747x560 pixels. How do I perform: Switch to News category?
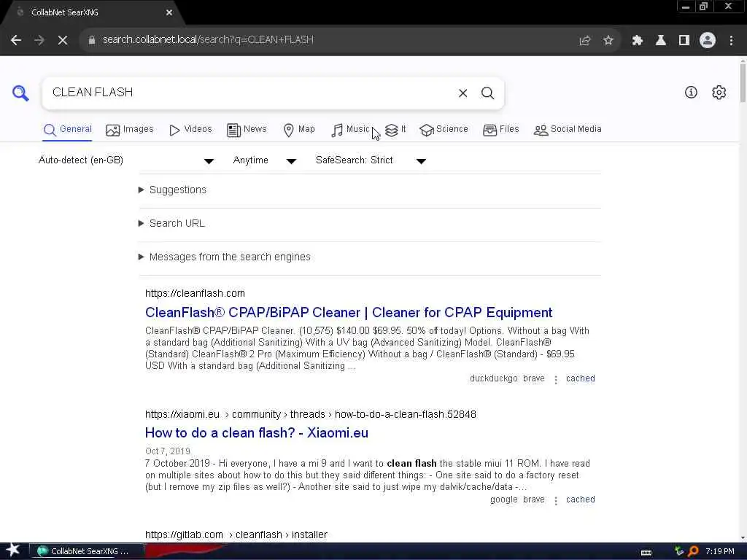(x=247, y=130)
